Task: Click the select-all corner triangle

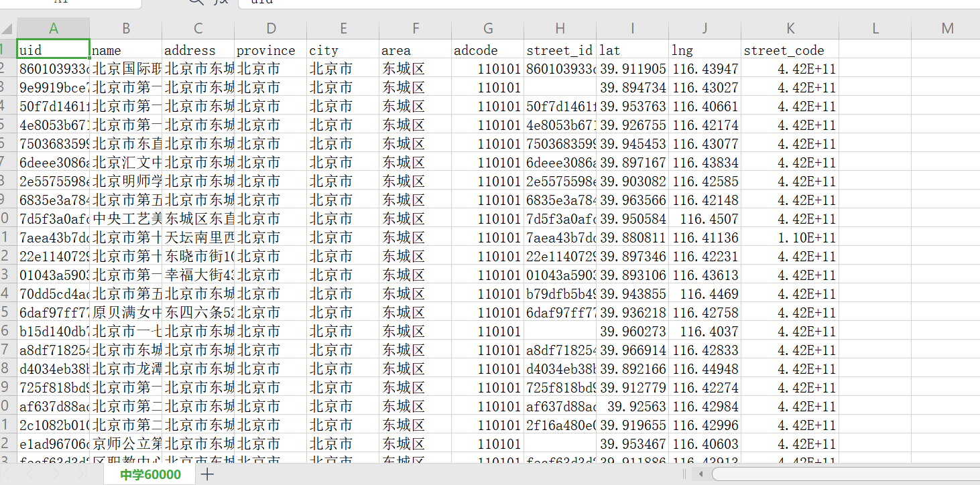Action: [x=8, y=28]
